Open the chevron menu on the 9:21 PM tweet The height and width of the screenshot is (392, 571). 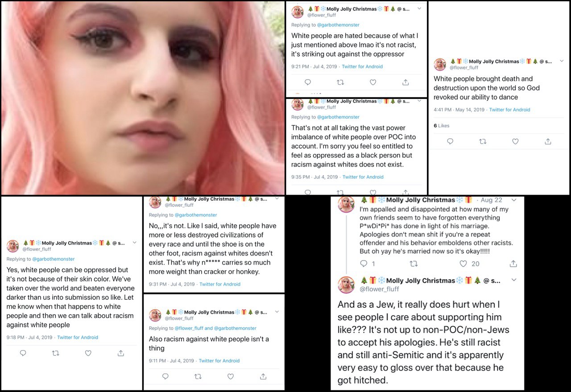tap(419, 8)
